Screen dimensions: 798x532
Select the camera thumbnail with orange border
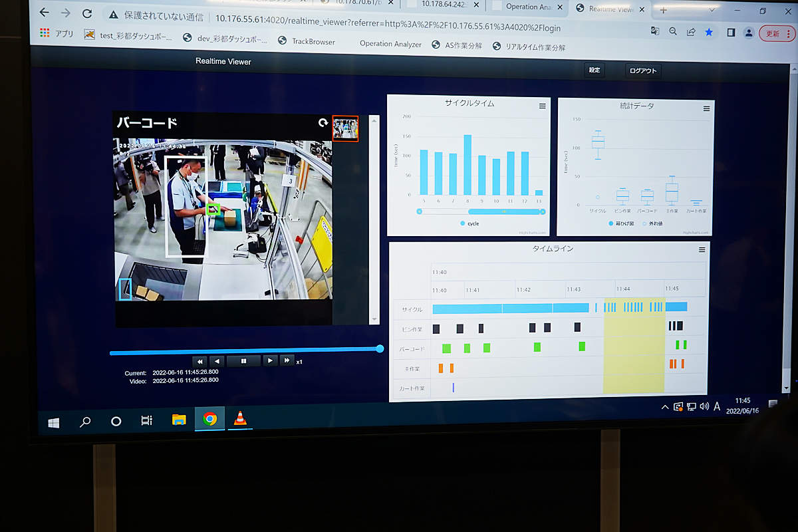click(x=345, y=128)
